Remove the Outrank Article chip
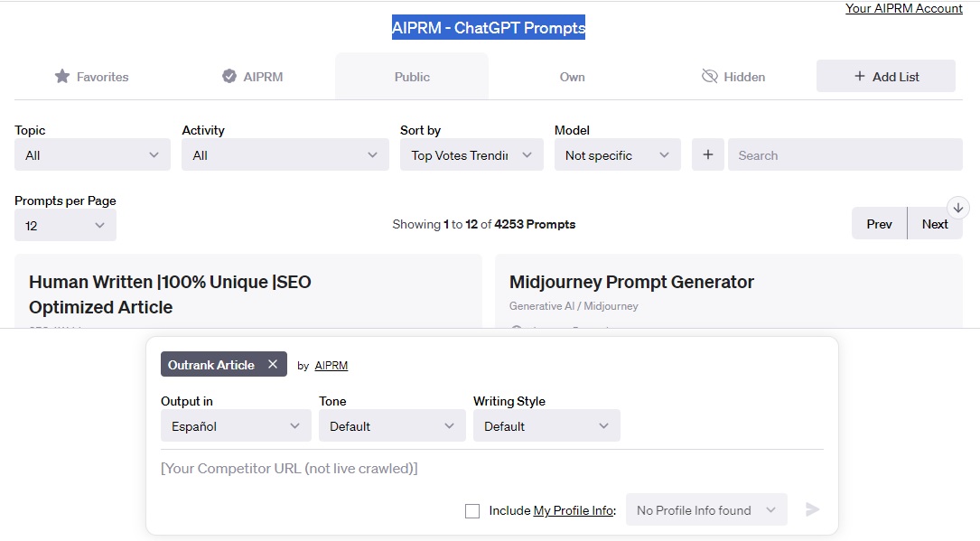 (x=273, y=364)
